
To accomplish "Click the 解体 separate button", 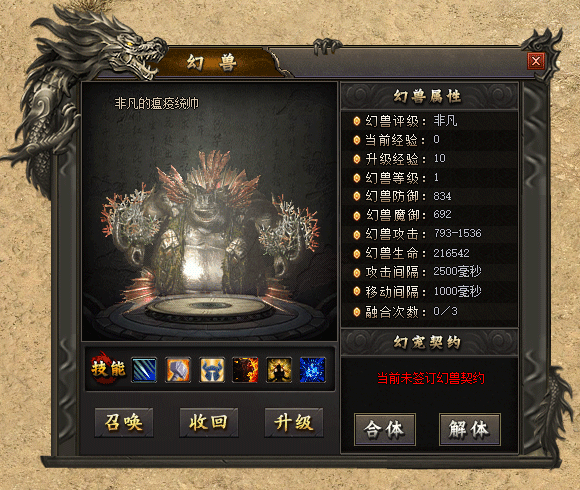I will point(470,429).
